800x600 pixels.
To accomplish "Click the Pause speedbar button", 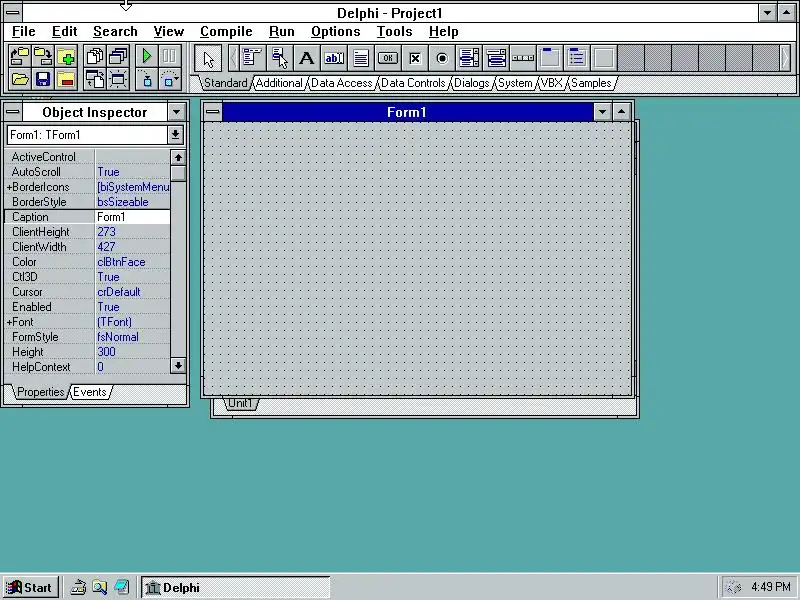I will tap(170, 56).
